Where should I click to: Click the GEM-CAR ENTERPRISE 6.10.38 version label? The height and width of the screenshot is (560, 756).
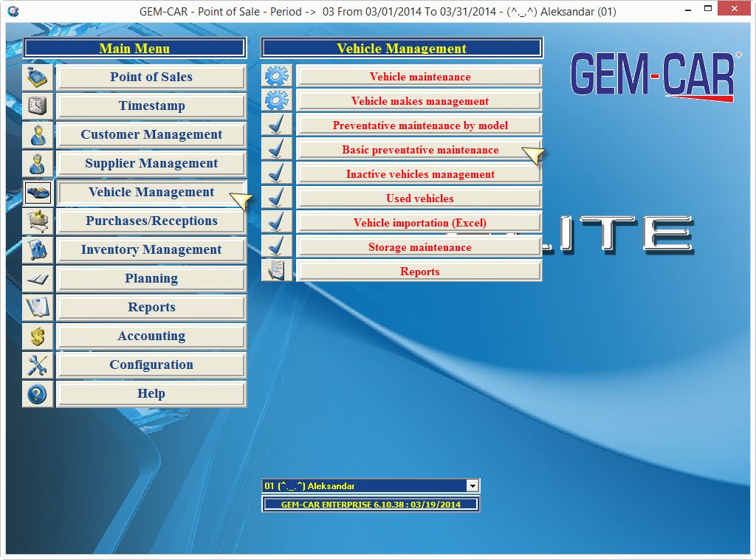tap(371, 504)
